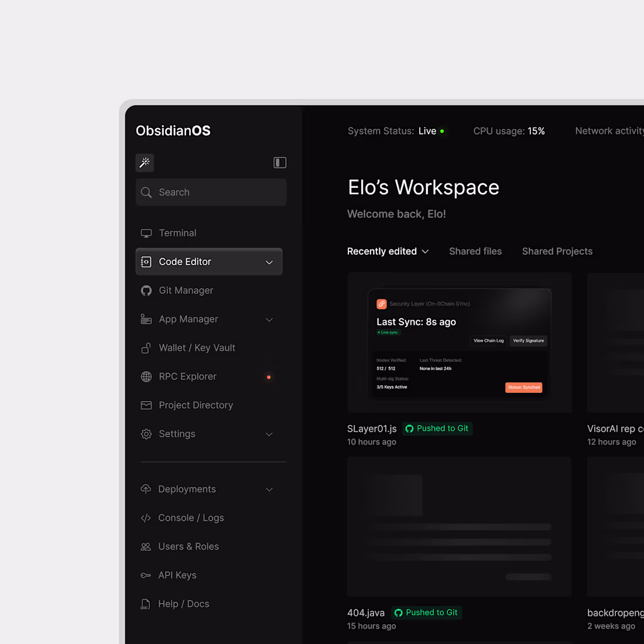Open RPC Explorer sidebar item
644x644 pixels.
pos(208,376)
